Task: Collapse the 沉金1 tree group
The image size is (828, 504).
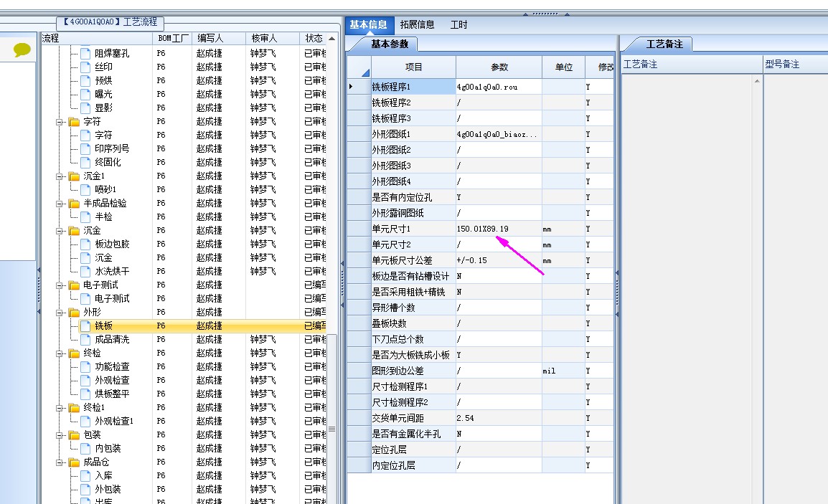Action: click(60, 176)
